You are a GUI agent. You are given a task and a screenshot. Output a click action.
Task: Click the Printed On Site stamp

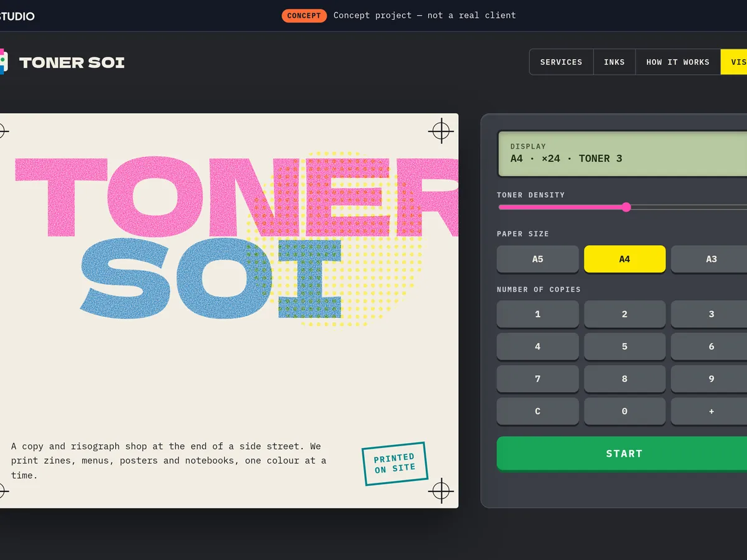(395, 463)
